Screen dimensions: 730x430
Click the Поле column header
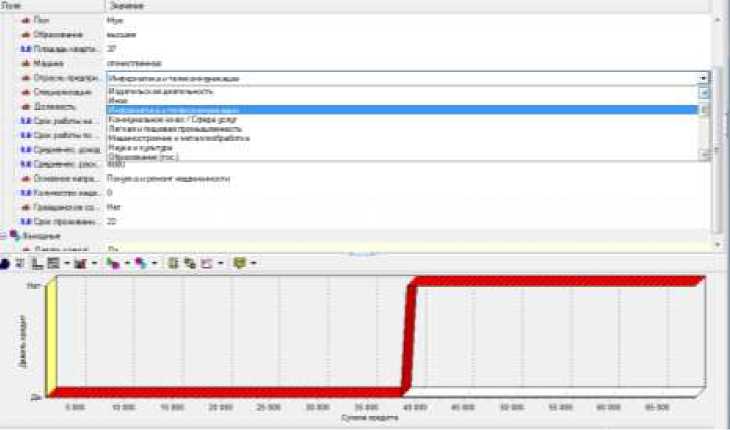pyautogui.click(x=52, y=6)
